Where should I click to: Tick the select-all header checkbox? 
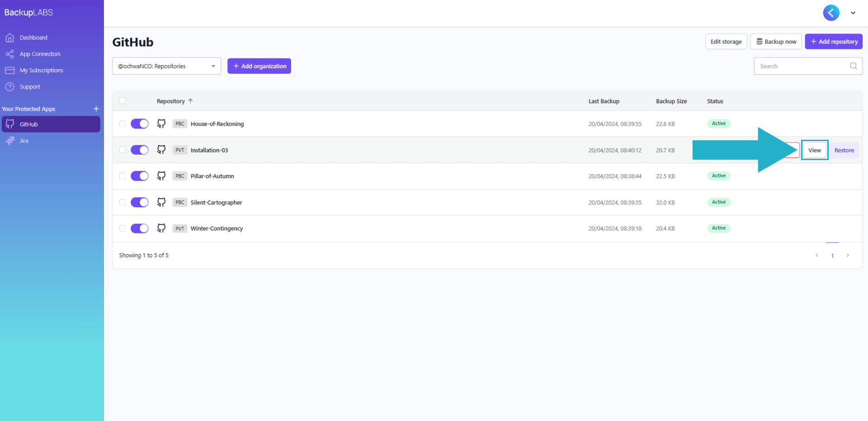point(123,101)
